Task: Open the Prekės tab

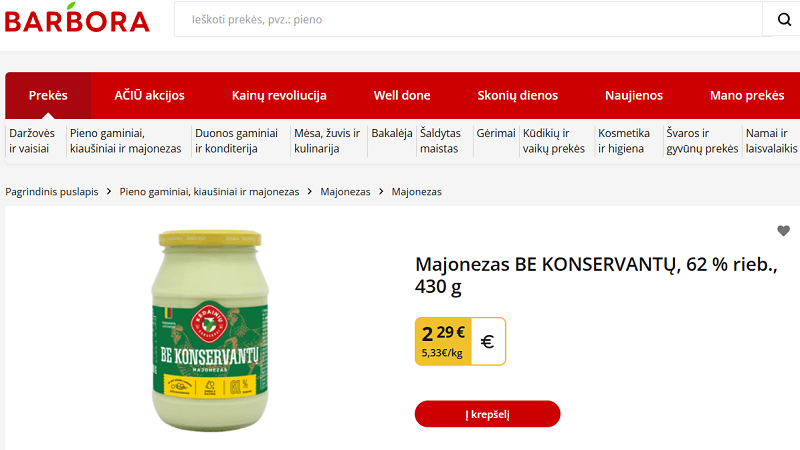Action: click(48, 95)
